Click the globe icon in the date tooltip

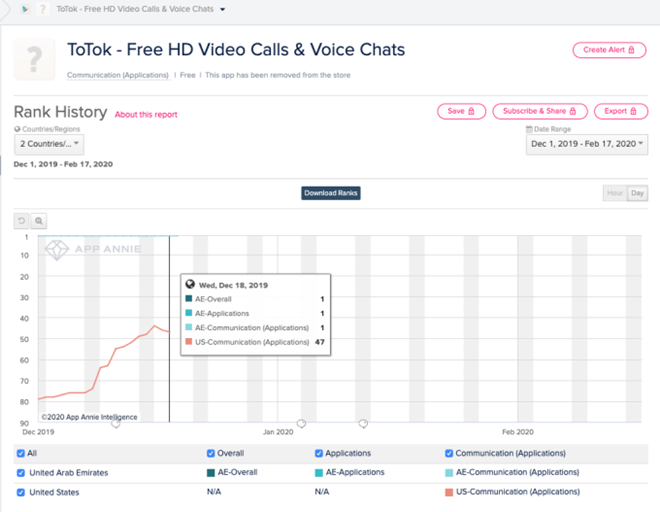[x=190, y=284]
